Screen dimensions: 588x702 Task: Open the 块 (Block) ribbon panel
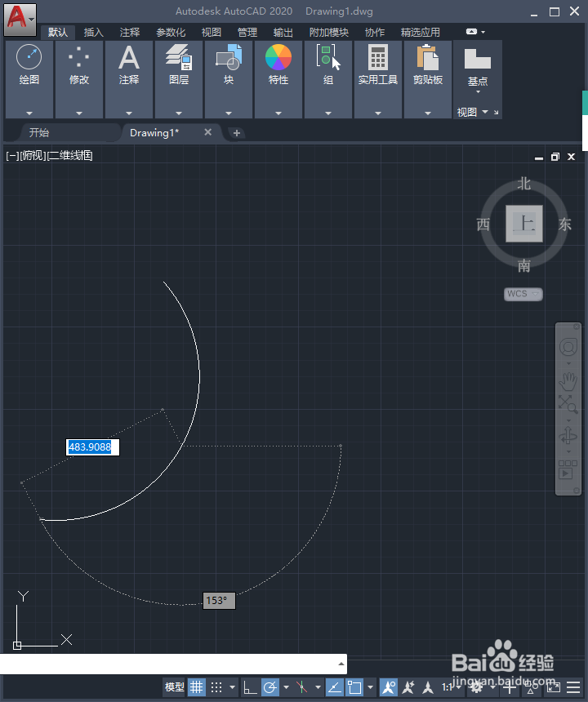pos(229,79)
